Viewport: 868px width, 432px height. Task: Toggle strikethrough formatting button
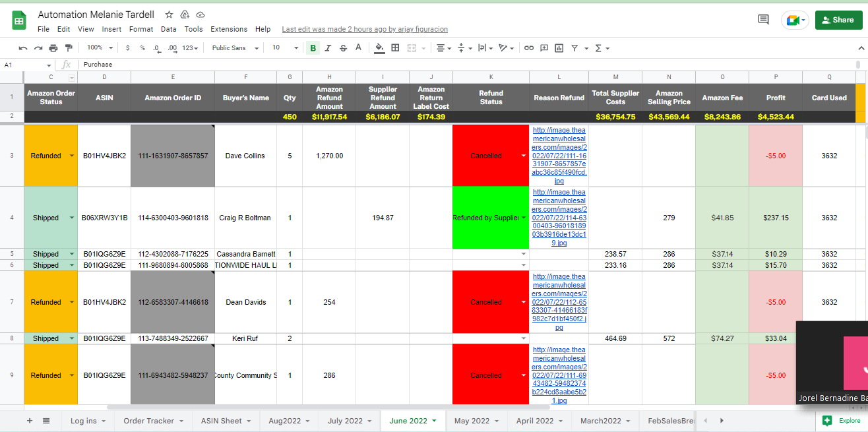[x=344, y=48]
